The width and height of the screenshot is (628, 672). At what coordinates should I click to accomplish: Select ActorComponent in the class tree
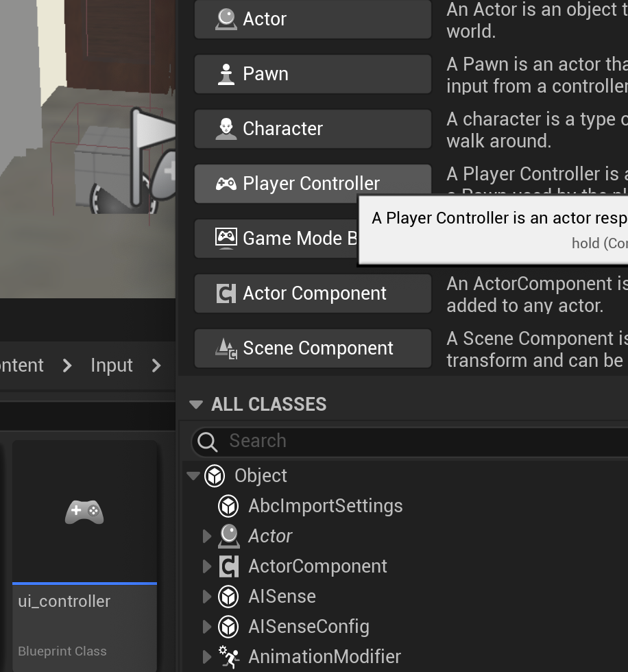(317, 566)
